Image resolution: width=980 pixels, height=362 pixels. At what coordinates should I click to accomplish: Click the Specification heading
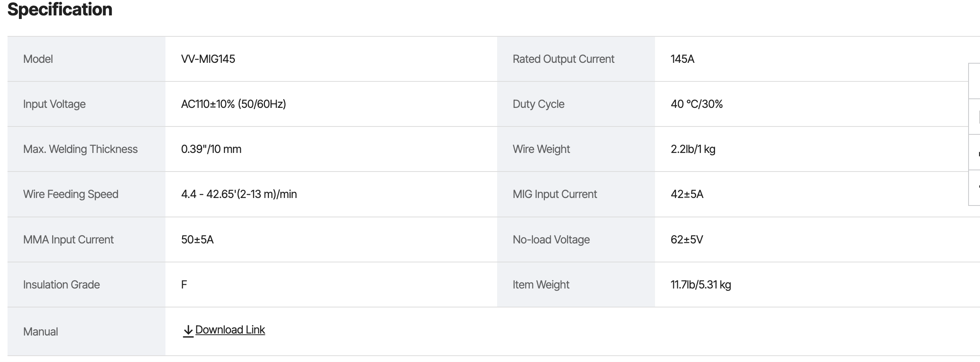pyautogui.click(x=60, y=9)
